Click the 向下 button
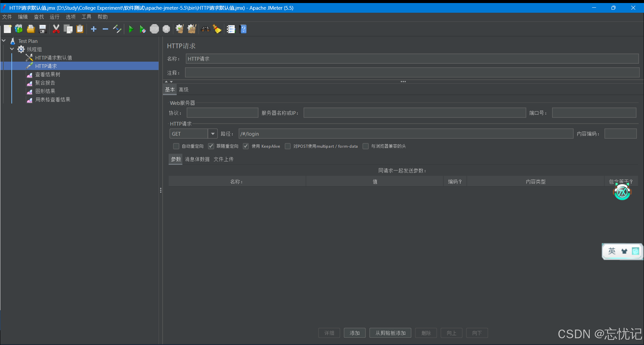644x345 pixels. pos(477,333)
